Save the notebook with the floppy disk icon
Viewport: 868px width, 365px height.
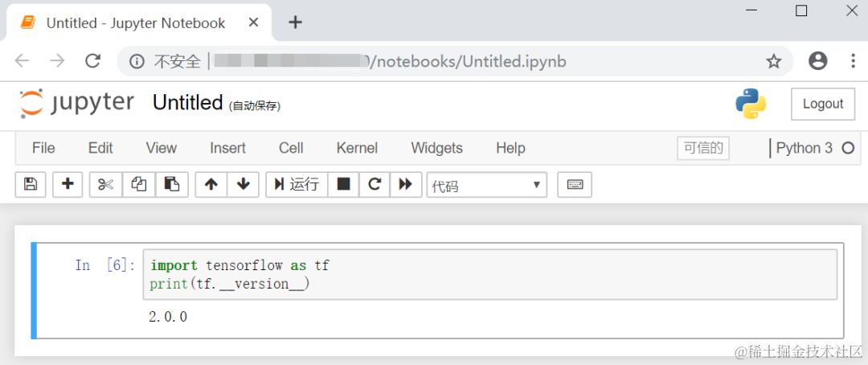point(30,184)
